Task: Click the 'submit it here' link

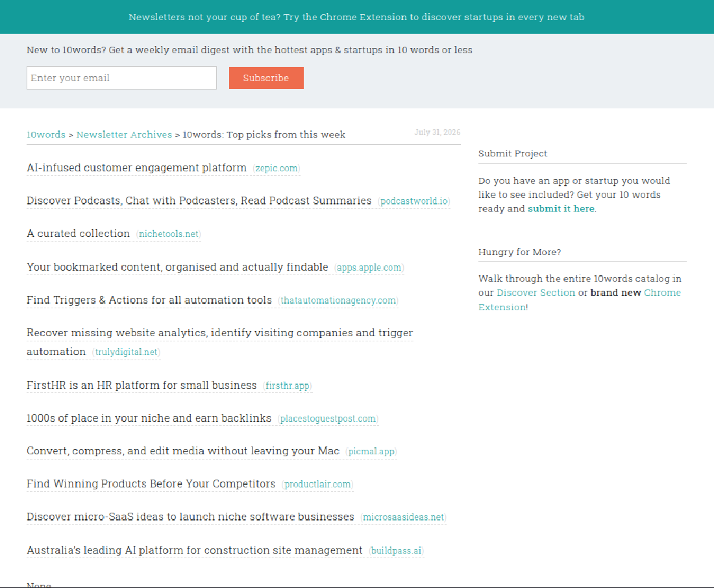Action: pyautogui.click(x=561, y=208)
